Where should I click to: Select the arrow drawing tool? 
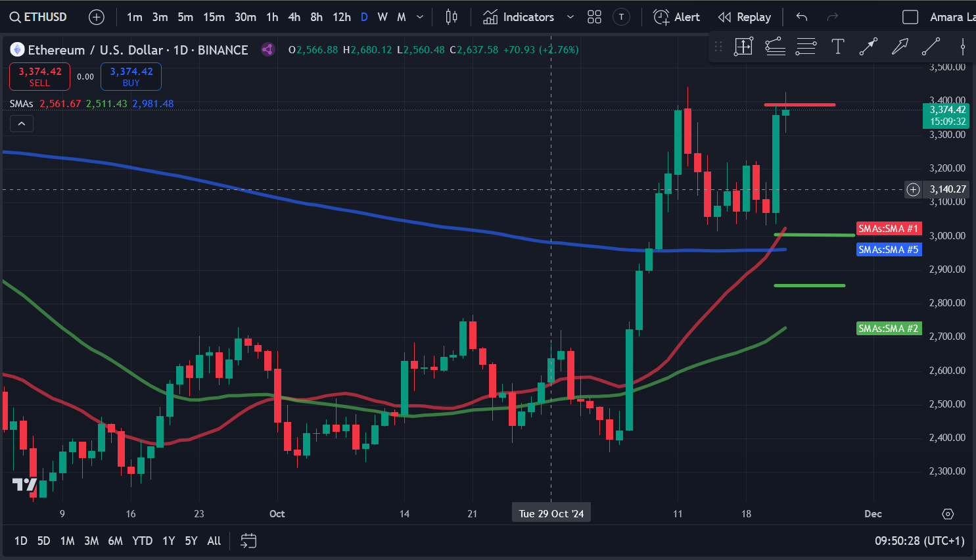click(868, 47)
